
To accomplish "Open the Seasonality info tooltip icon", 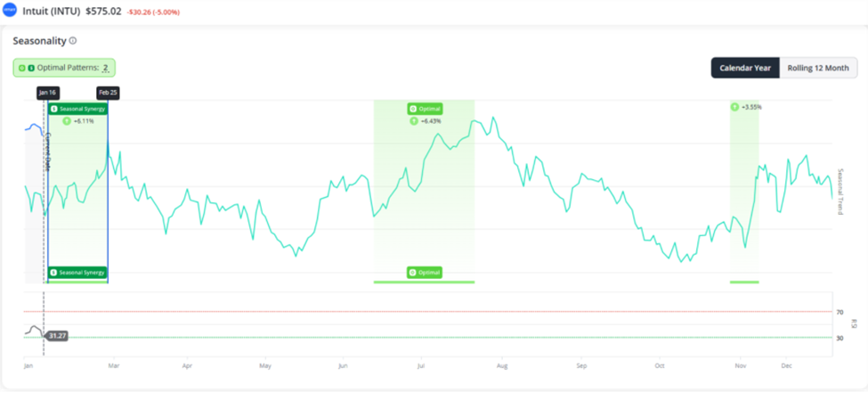I will [x=73, y=41].
